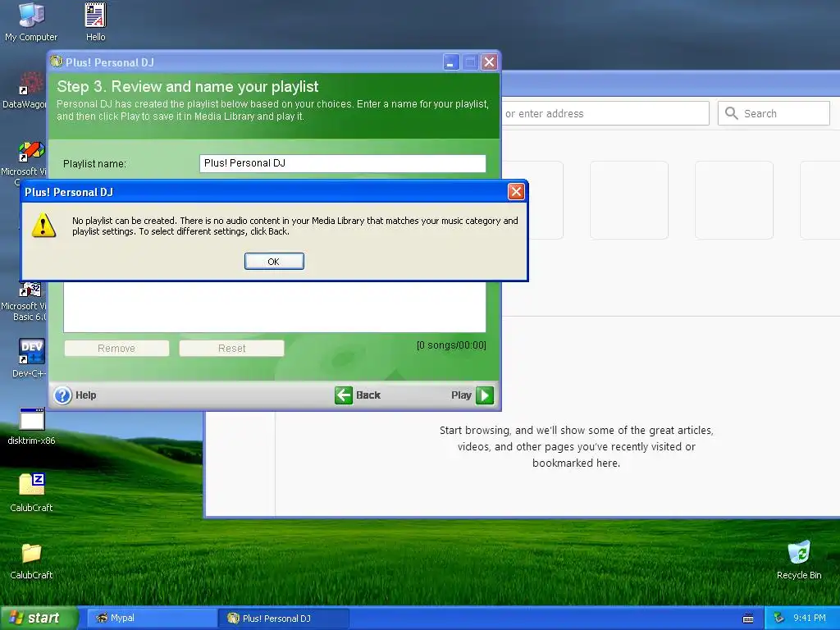Click the second empty tile in Mypal new tab
The height and width of the screenshot is (630, 840).
(x=629, y=200)
